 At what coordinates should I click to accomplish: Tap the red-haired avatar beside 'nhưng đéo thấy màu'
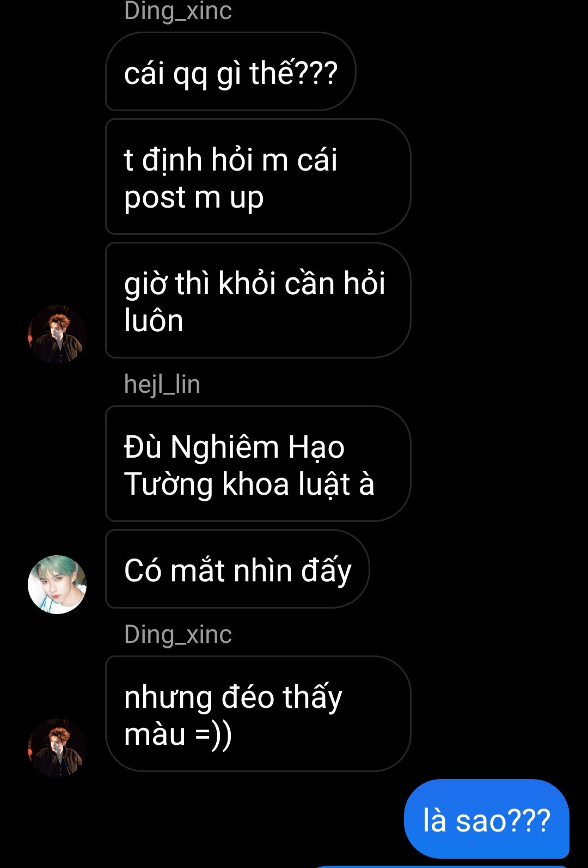coord(57,748)
